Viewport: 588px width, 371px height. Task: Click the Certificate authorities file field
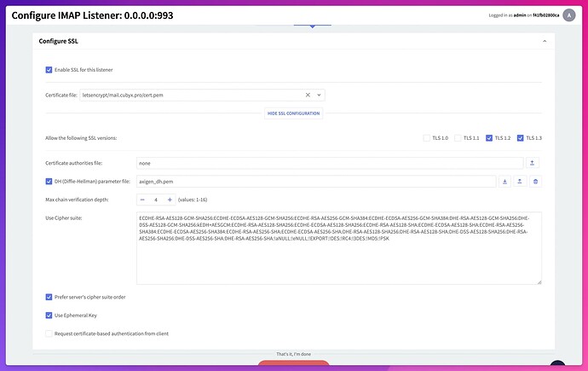tap(329, 162)
